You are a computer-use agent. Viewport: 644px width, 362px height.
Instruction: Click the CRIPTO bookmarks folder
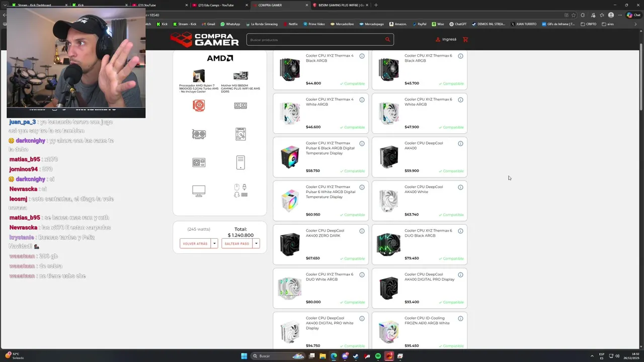pos(589,24)
